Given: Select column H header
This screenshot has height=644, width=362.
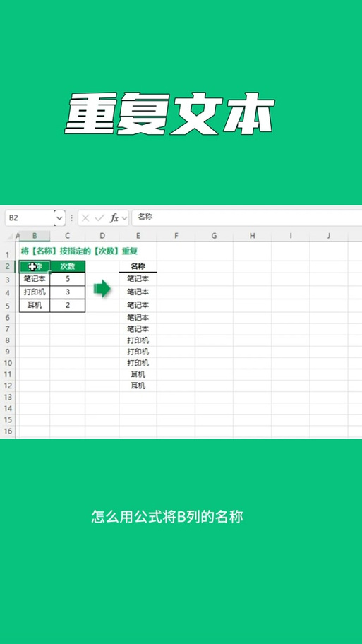Looking at the screenshot, I should [253, 236].
